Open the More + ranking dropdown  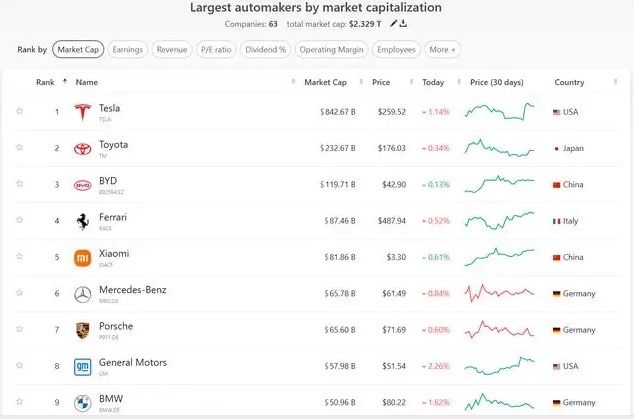coord(442,49)
